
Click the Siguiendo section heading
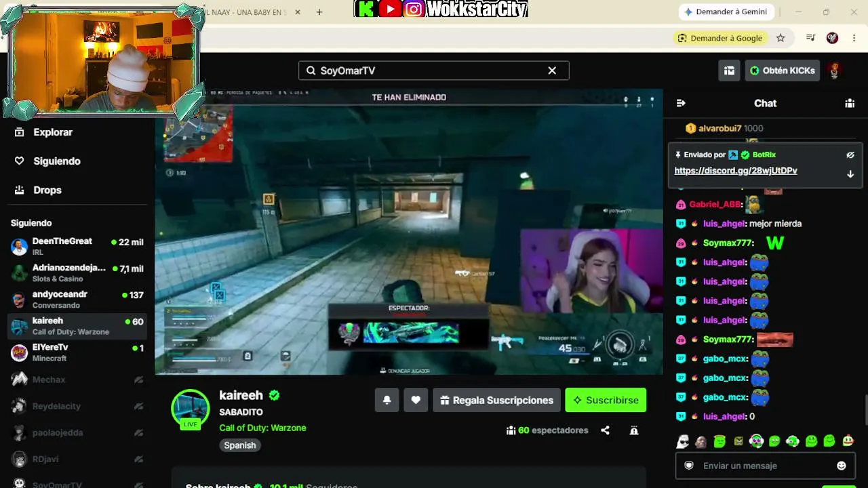(x=31, y=223)
